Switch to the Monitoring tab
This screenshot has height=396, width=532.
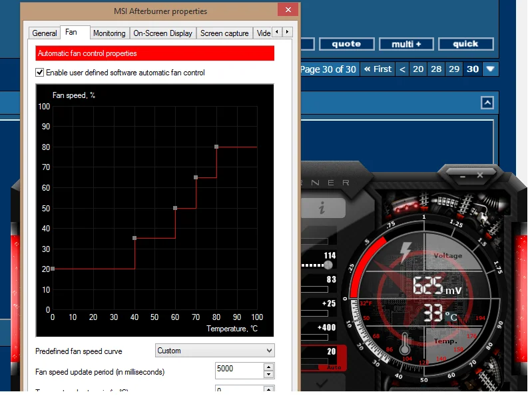(109, 33)
